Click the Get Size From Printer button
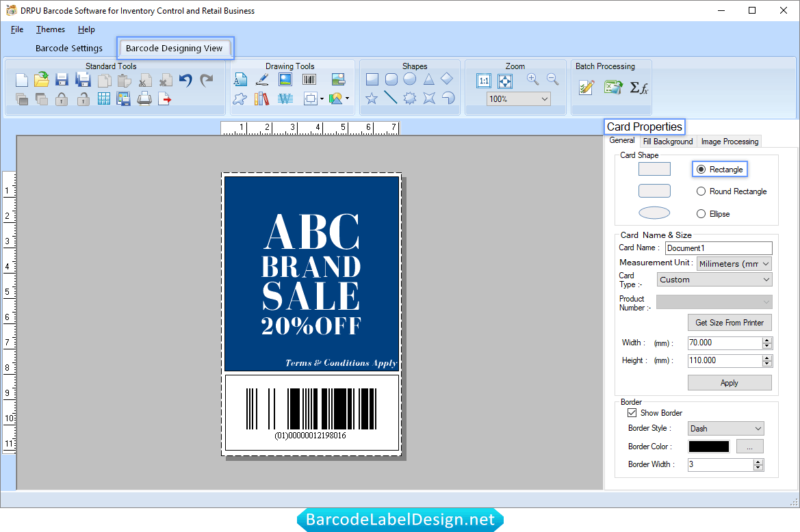 pos(730,323)
